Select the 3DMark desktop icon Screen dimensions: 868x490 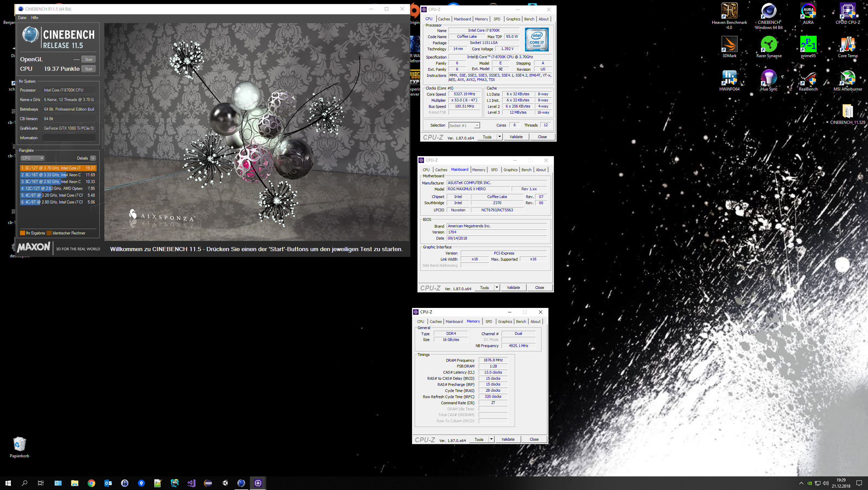pyautogui.click(x=729, y=47)
